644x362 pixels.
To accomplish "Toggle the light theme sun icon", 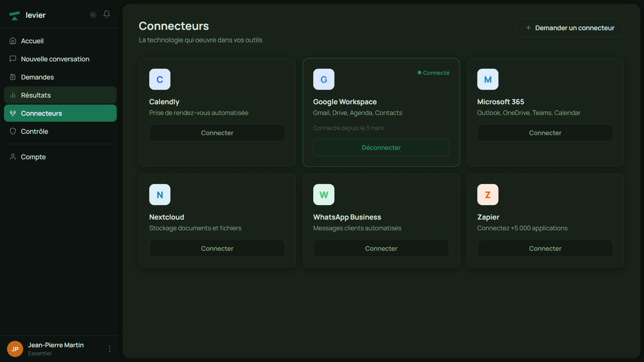I will click(93, 15).
